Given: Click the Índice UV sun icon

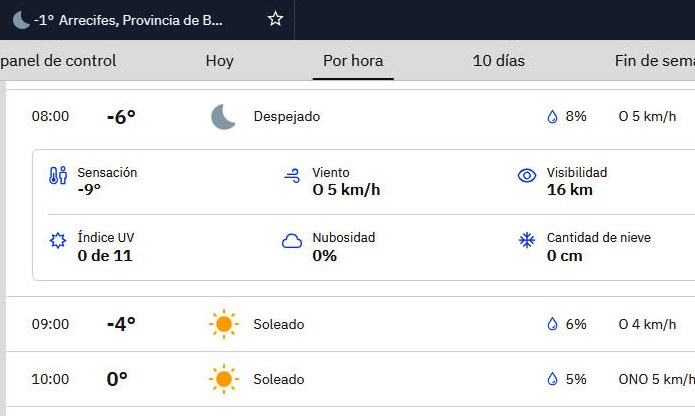Looking at the screenshot, I should tap(58, 241).
